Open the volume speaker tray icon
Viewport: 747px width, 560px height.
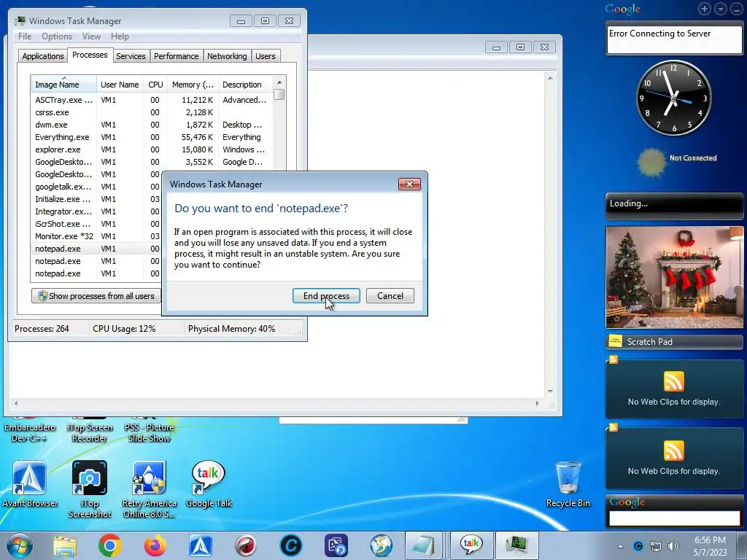click(673, 546)
